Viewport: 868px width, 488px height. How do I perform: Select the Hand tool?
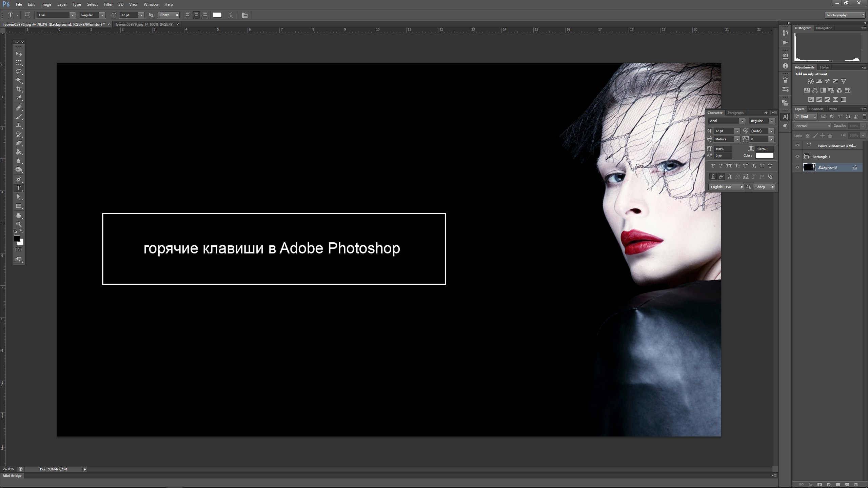[19, 216]
